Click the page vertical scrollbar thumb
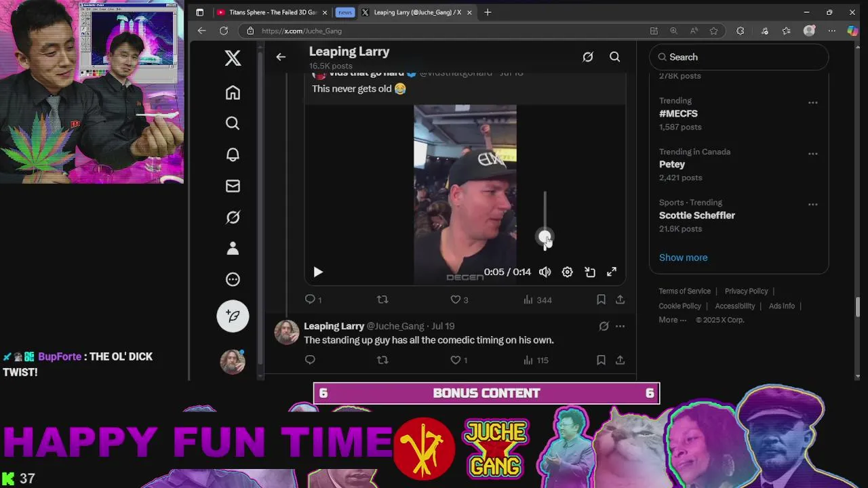The image size is (868, 488). point(858,306)
